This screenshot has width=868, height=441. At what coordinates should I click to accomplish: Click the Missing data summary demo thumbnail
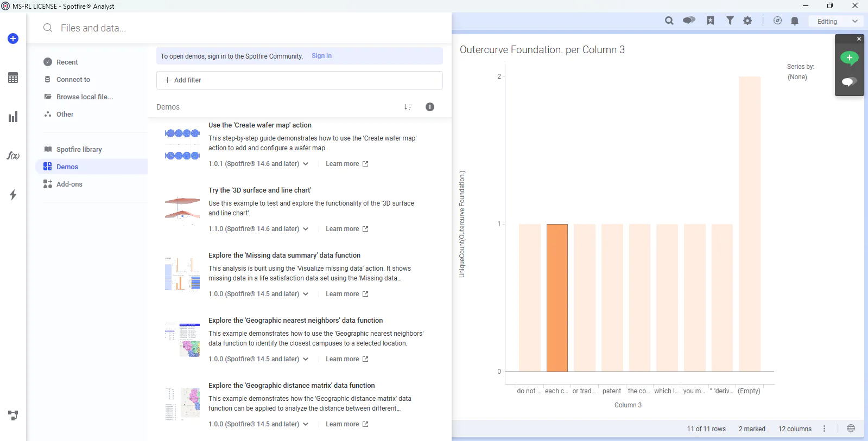pyautogui.click(x=182, y=274)
